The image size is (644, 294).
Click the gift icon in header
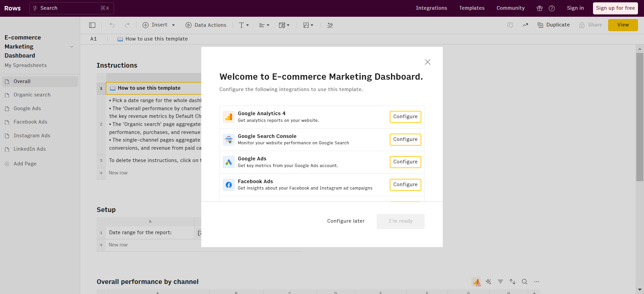[x=540, y=8]
